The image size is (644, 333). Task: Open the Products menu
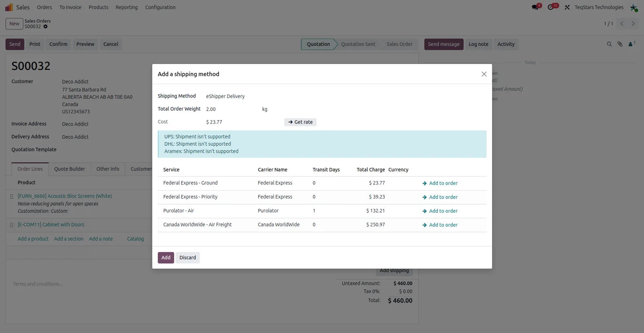(99, 7)
